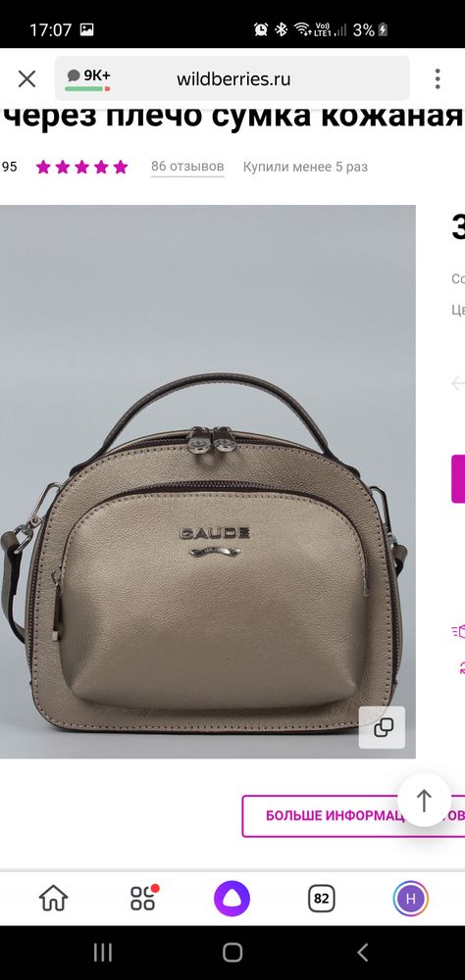Close the browser tab with X icon
Image resolution: width=465 pixels, height=980 pixels.
click(x=26, y=78)
